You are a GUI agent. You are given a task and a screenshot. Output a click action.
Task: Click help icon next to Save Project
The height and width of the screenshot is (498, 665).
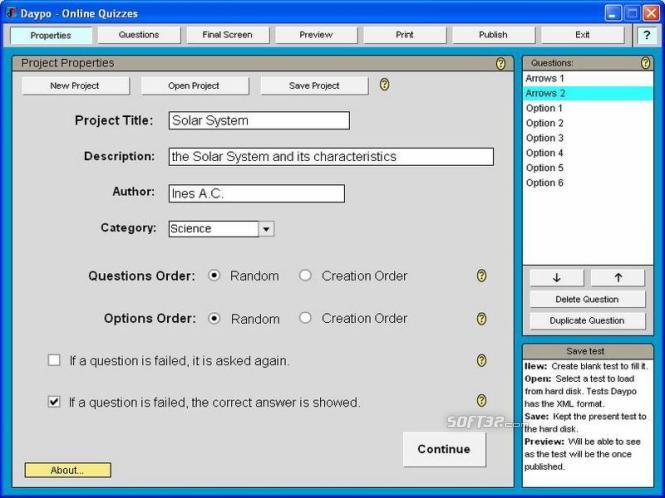pos(384,84)
